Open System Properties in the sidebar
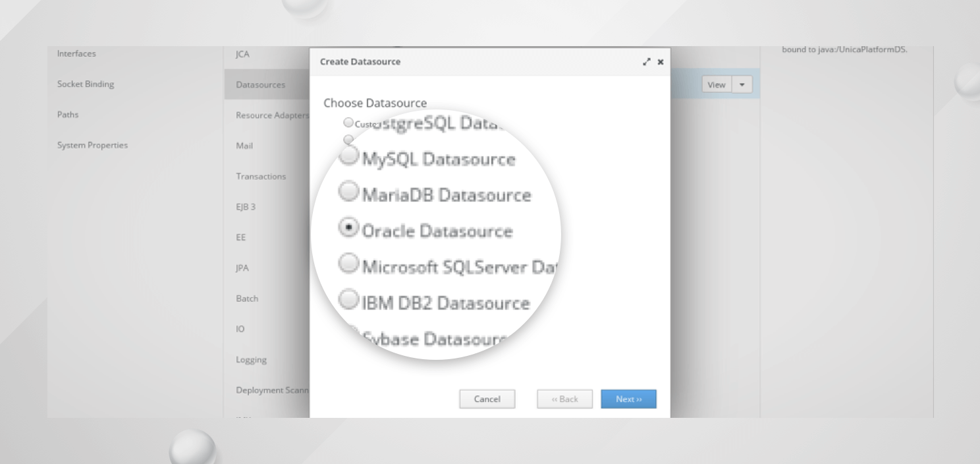This screenshot has height=464, width=980. (x=92, y=145)
